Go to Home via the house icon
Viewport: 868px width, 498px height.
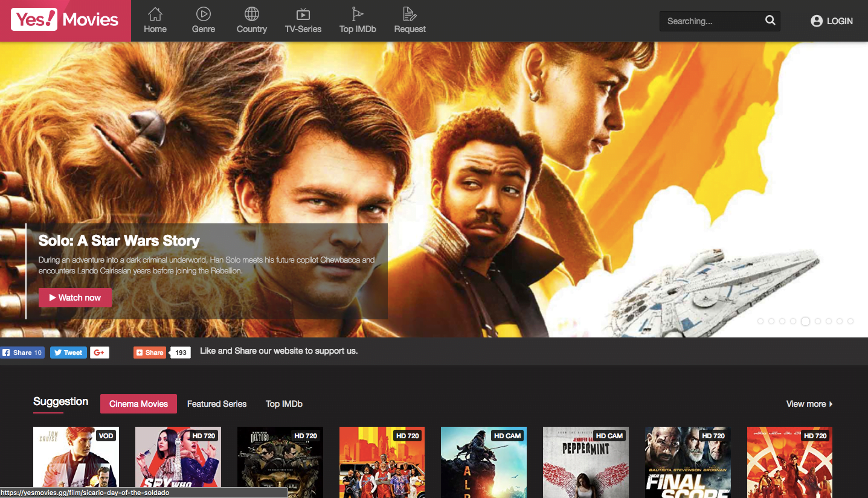[x=155, y=21]
